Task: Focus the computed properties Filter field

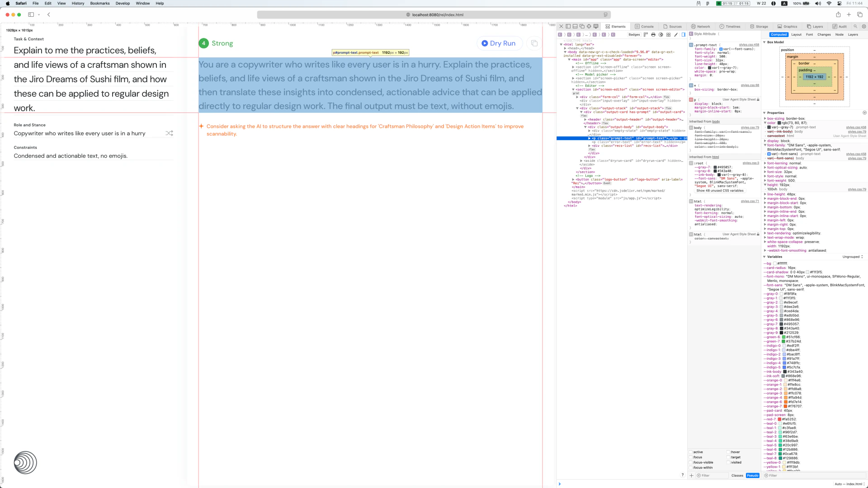Action: 814,475
